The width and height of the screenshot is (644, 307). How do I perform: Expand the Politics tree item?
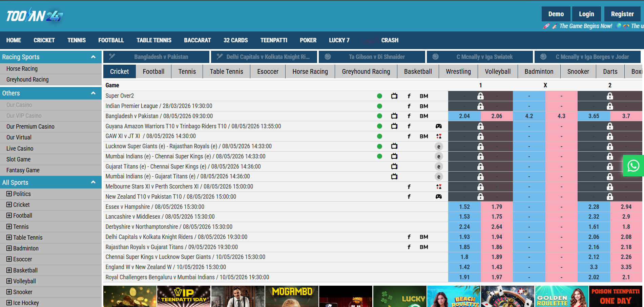(9, 194)
